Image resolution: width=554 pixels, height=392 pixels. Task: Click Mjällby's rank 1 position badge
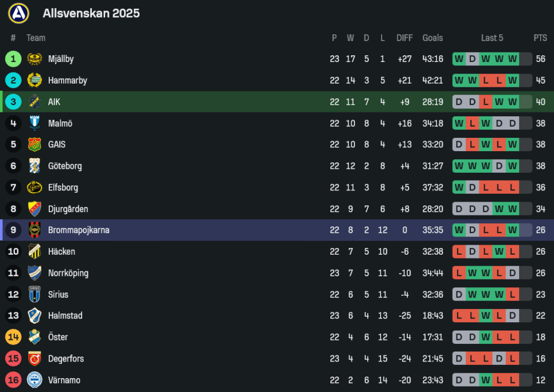tap(13, 59)
